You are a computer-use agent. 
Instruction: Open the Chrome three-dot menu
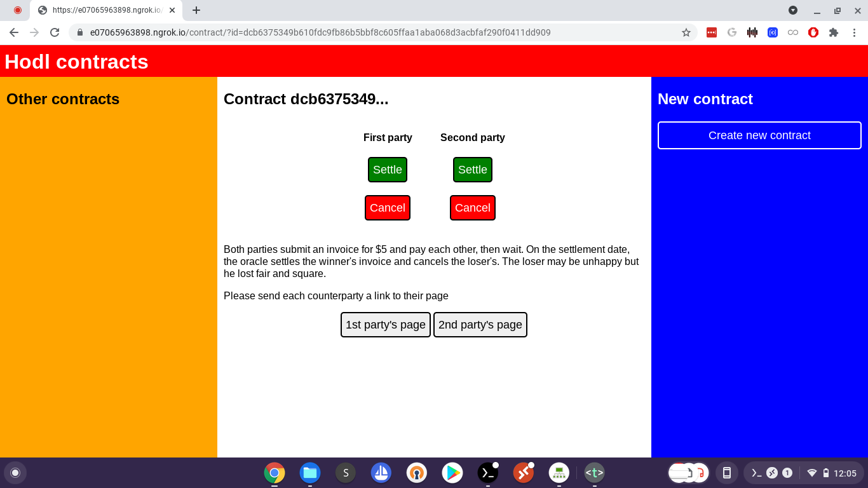[x=855, y=32]
